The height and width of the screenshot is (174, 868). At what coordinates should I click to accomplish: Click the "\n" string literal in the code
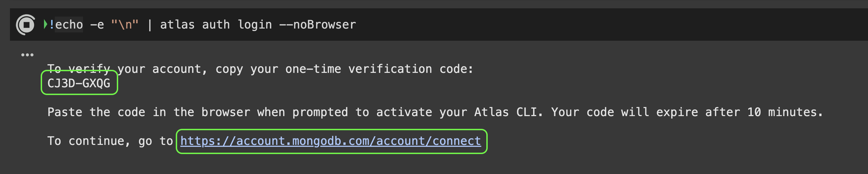coord(125,25)
